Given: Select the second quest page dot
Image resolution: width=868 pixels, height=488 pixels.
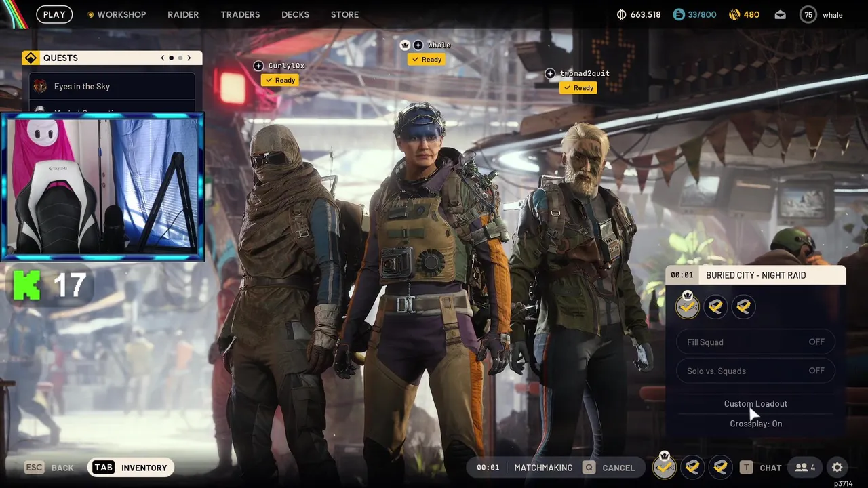Looking at the screenshot, I should (180, 58).
